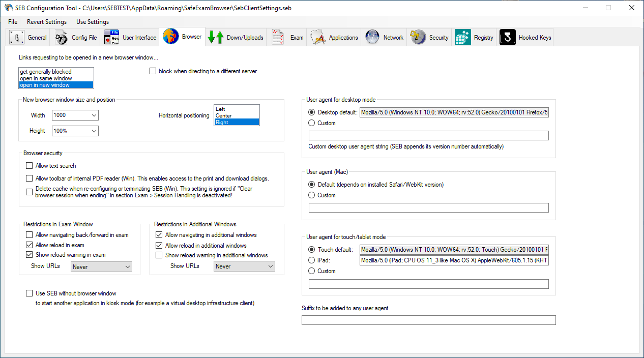Screen dimensions: 644x358
Task: Click the custom desktop user agent field
Action: point(429,136)
